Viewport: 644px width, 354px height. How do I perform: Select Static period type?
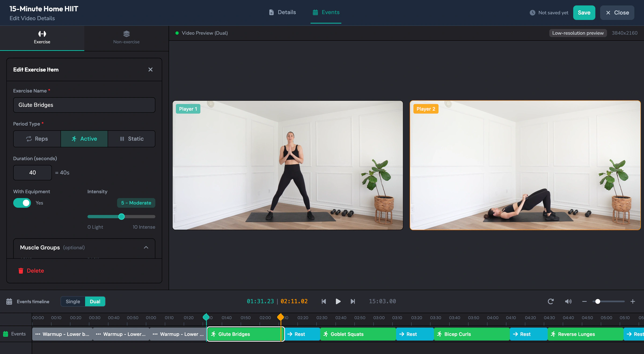131,139
